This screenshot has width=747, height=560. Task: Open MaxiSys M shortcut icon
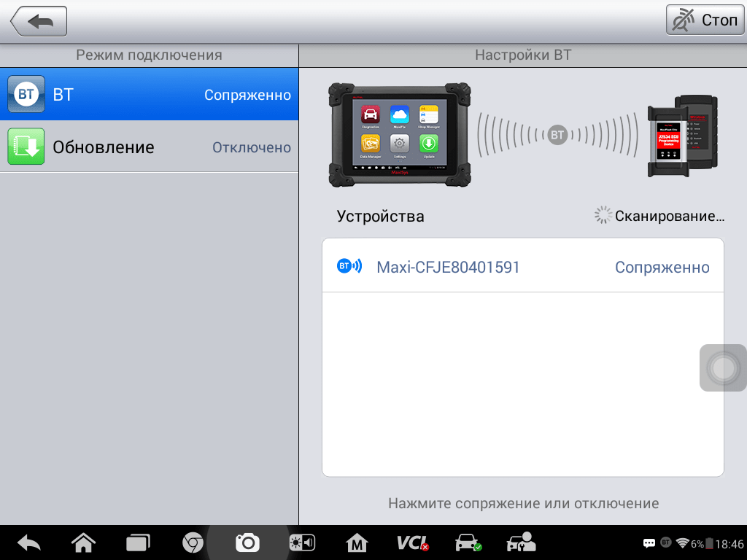click(x=356, y=542)
